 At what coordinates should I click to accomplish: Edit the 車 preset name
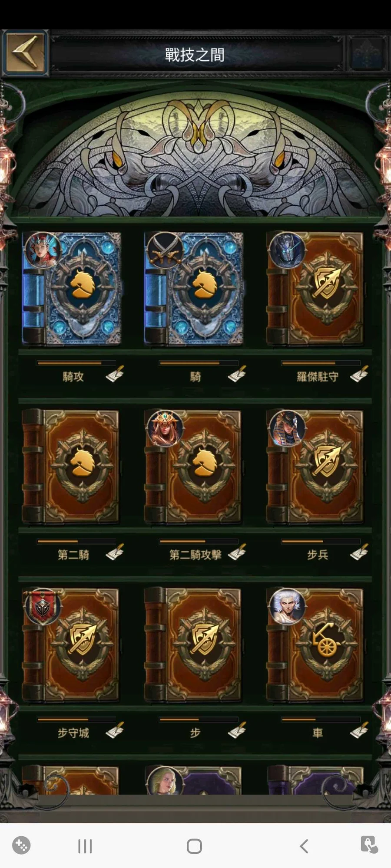click(359, 730)
